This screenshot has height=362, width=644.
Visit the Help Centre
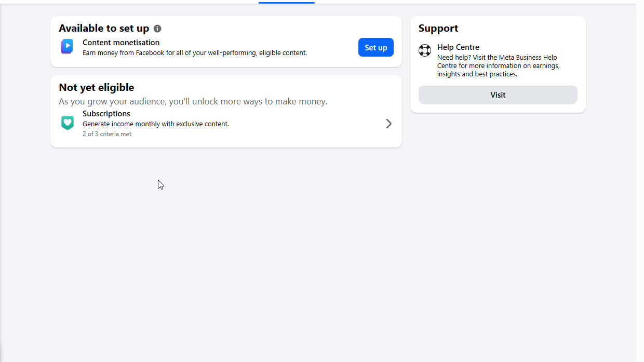(498, 95)
